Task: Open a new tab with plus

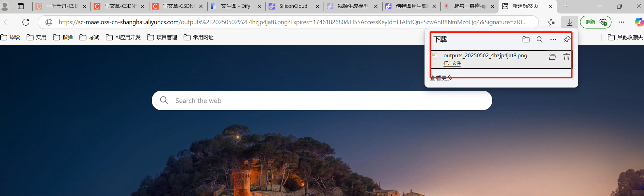Action: click(x=566, y=6)
